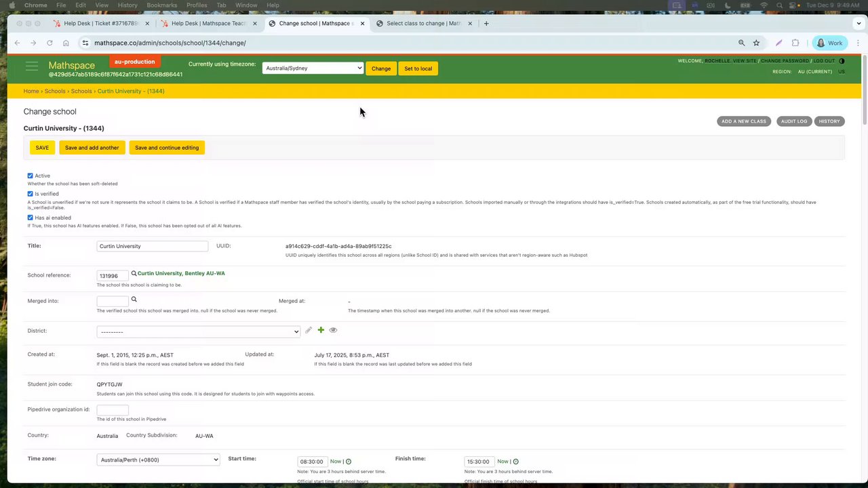Click the purple feather extension icon
Image resolution: width=868 pixels, height=488 pixels.
(778, 43)
